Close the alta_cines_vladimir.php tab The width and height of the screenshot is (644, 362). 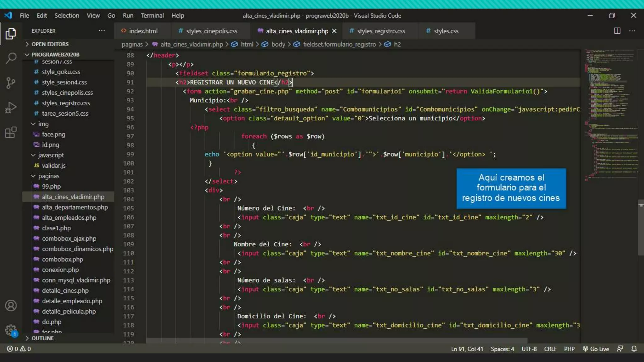334,31
